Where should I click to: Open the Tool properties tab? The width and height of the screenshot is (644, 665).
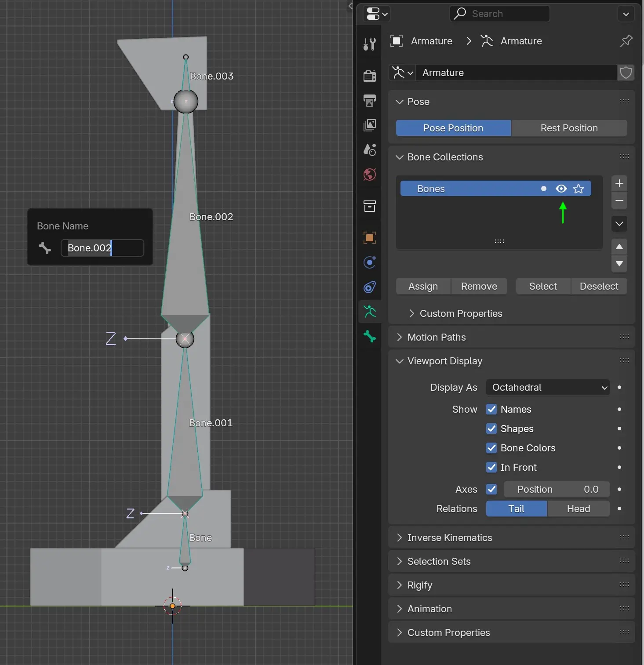tap(370, 44)
